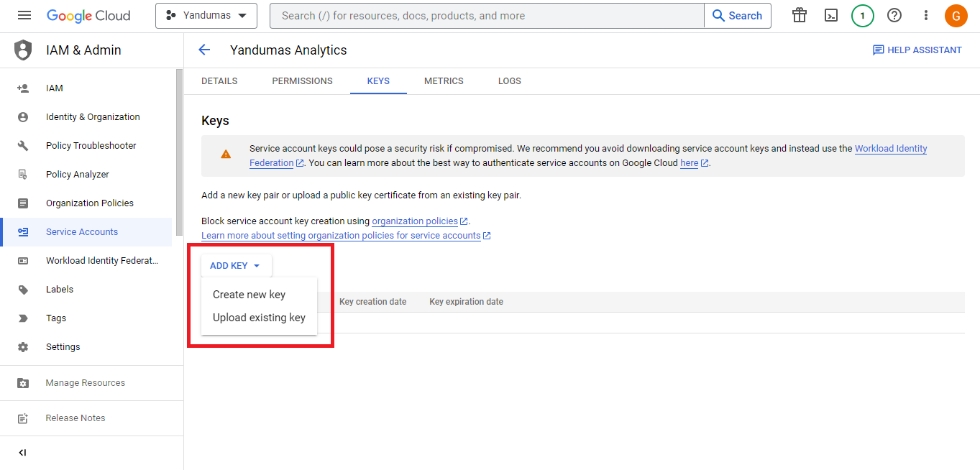Click the Key creation date column header
Screen dimensions: 980x470
click(372, 302)
